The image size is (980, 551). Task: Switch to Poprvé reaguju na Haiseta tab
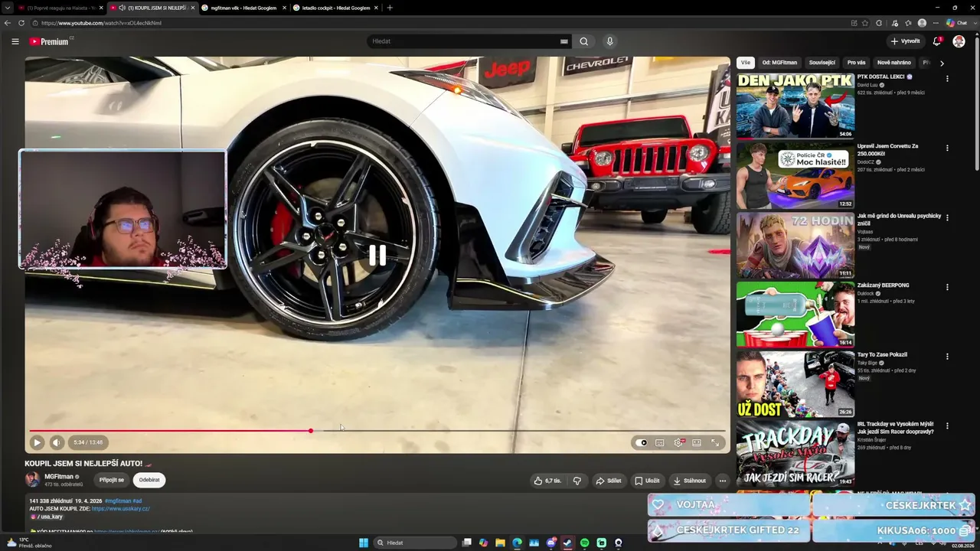[60, 8]
